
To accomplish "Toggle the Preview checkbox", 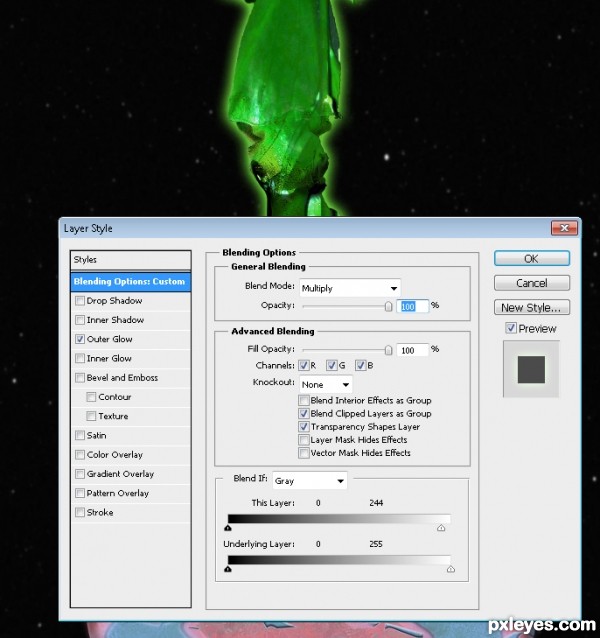I will (x=511, y=328).
